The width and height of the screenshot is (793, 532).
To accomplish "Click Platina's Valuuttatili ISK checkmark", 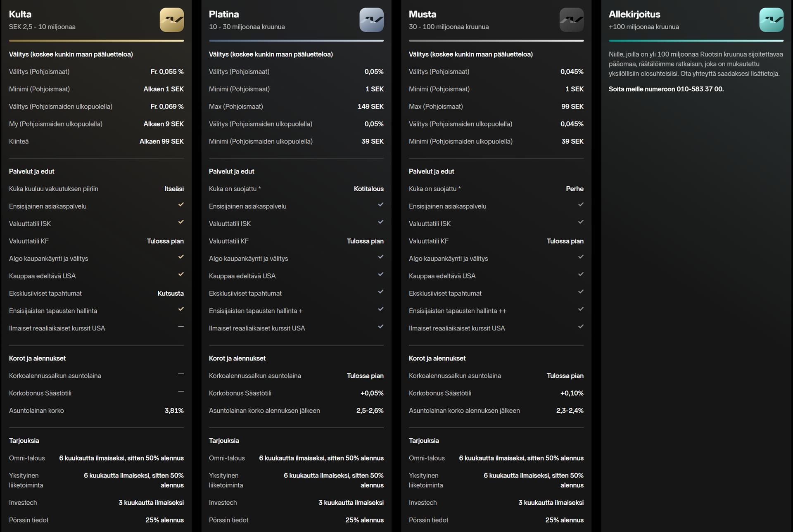I will click(381, 222).
